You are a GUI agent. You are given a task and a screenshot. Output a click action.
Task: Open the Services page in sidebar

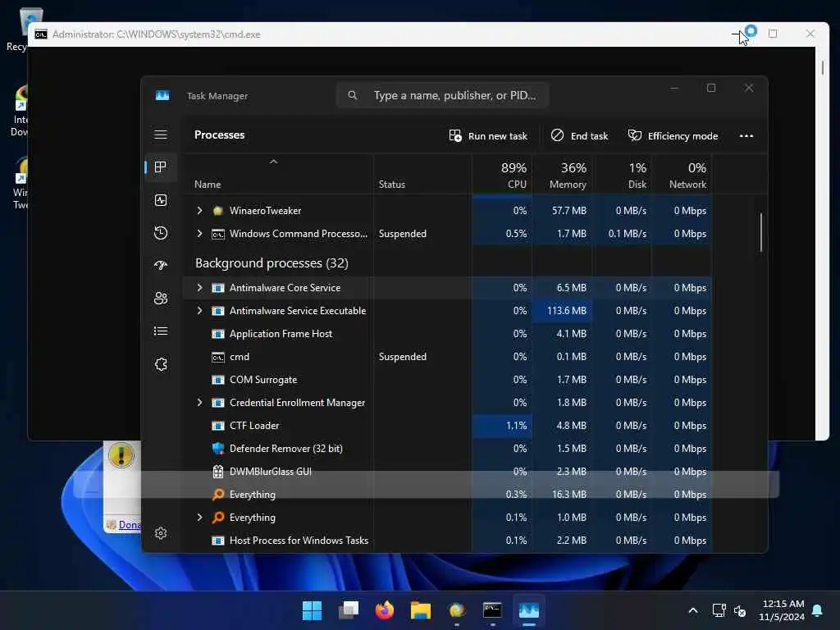(161, 364)
